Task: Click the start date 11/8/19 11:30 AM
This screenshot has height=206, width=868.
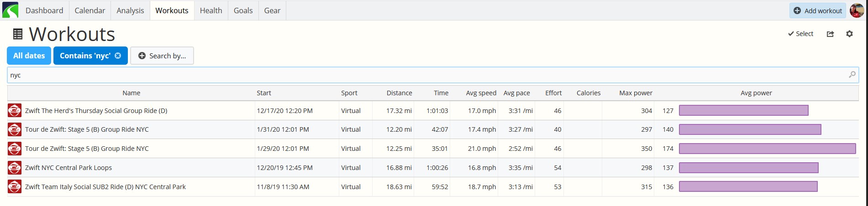Action: point(283,187)
